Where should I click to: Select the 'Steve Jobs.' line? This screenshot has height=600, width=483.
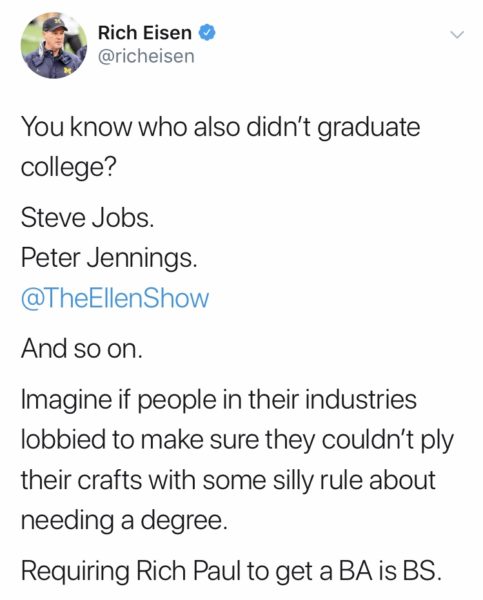[x=88, y=218]
